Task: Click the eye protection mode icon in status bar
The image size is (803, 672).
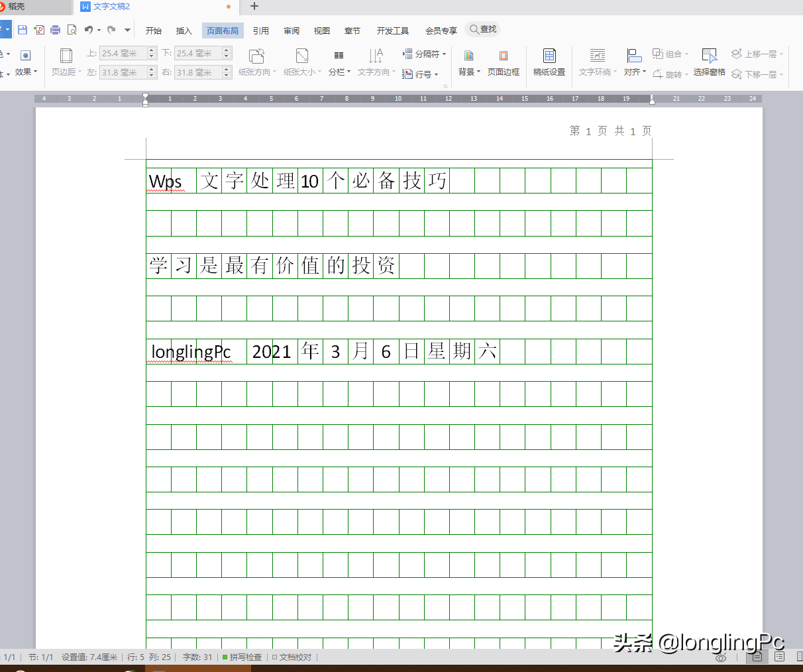Action: [x=722, y=657]
